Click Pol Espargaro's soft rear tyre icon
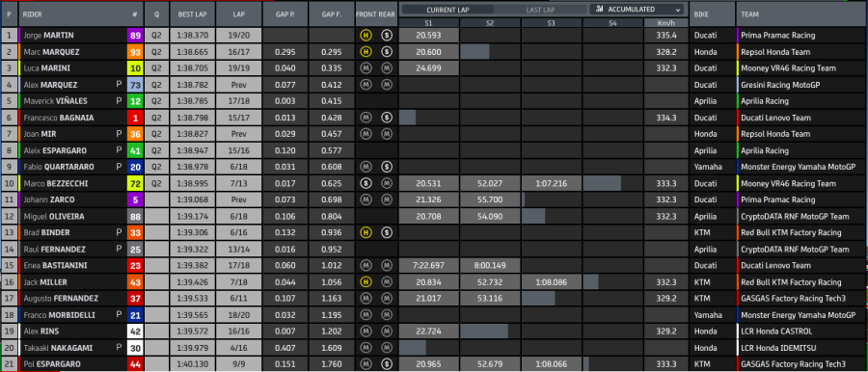 coord(387,364)
